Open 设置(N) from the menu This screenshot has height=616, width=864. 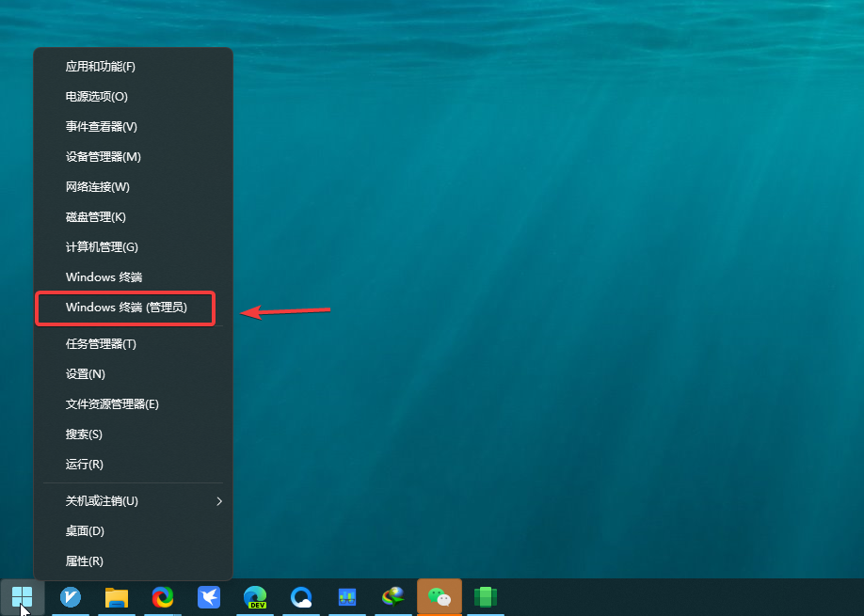(134, 373)
